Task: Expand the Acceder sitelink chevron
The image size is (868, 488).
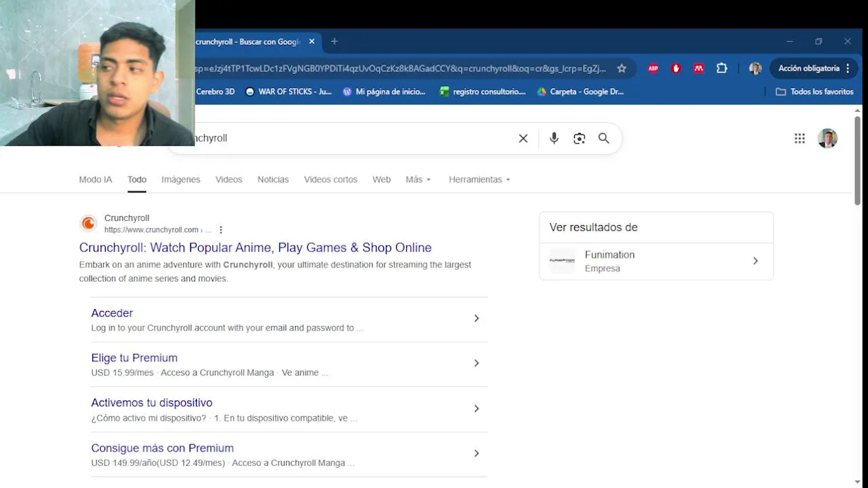Action: [477, 319]
